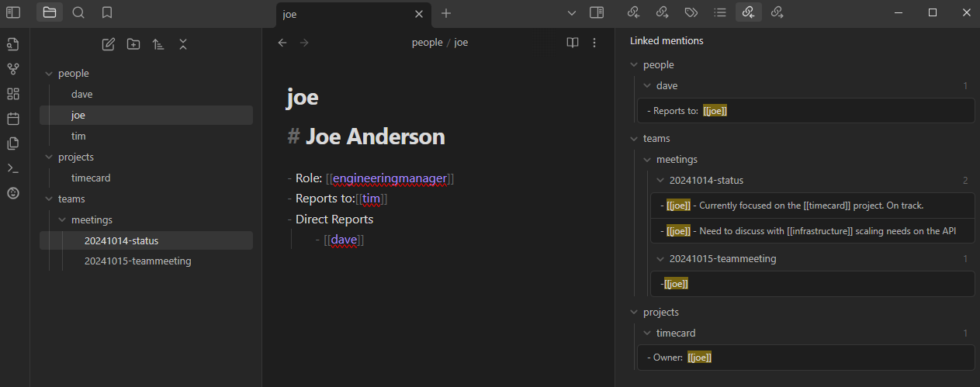Create a new note with pencil icon

click(109, 44)
